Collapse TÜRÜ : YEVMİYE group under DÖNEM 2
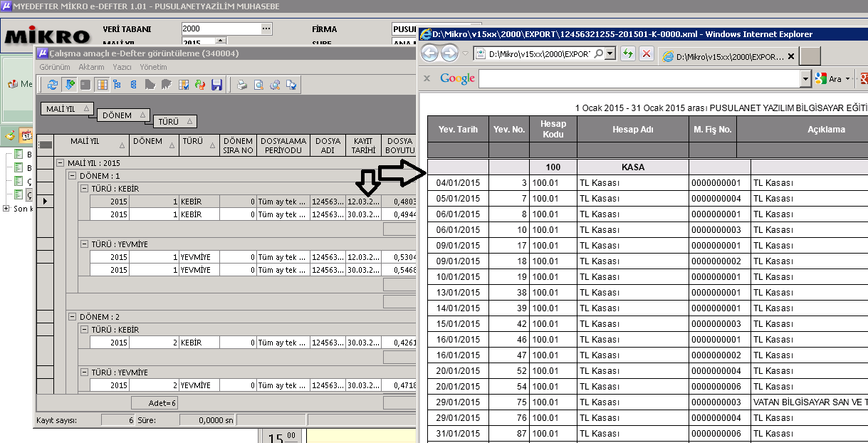Screen dimensions: 868x443 tap(84, 372)
